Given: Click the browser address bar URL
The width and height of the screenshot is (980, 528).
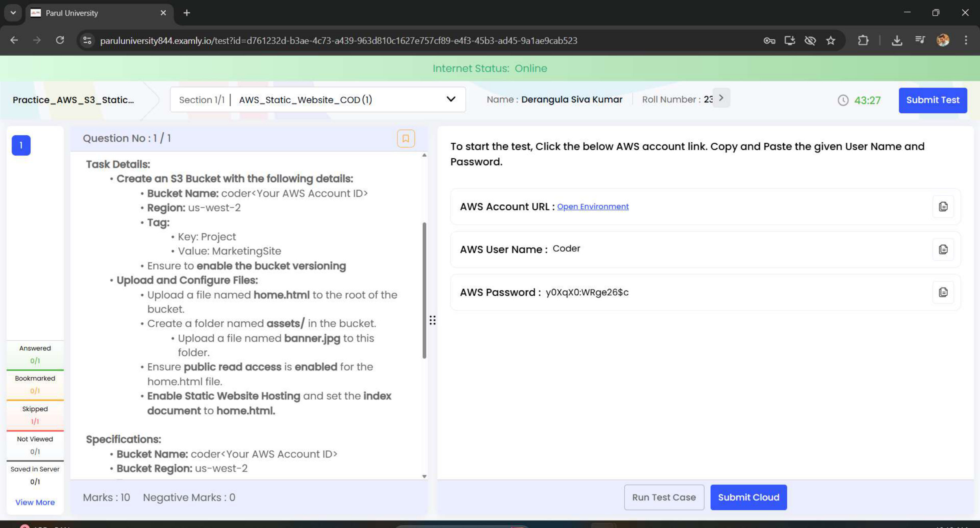Looking at the screenshot, I should (x=339, y=40).
